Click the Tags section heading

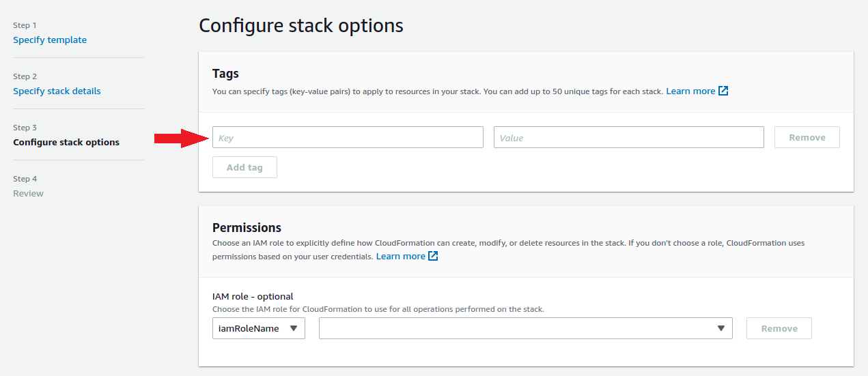pyautogui.click(x=225, y=74)
